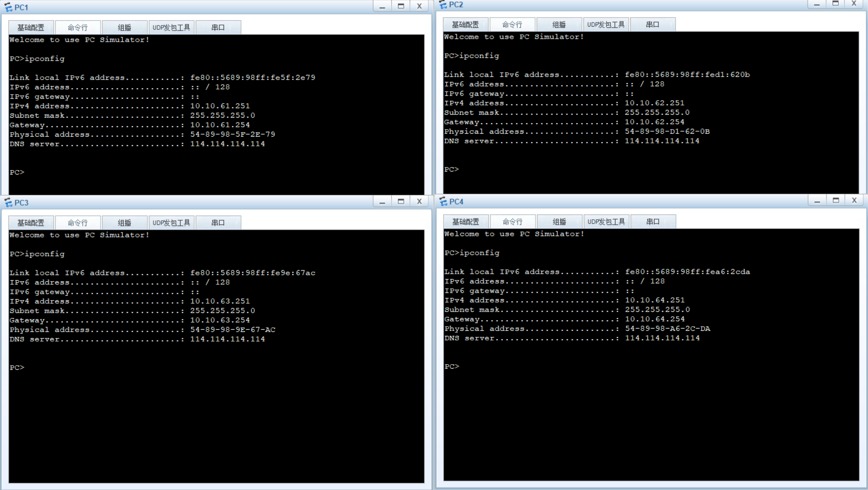Click the PC2 window title icon

(x=443, y=4)
